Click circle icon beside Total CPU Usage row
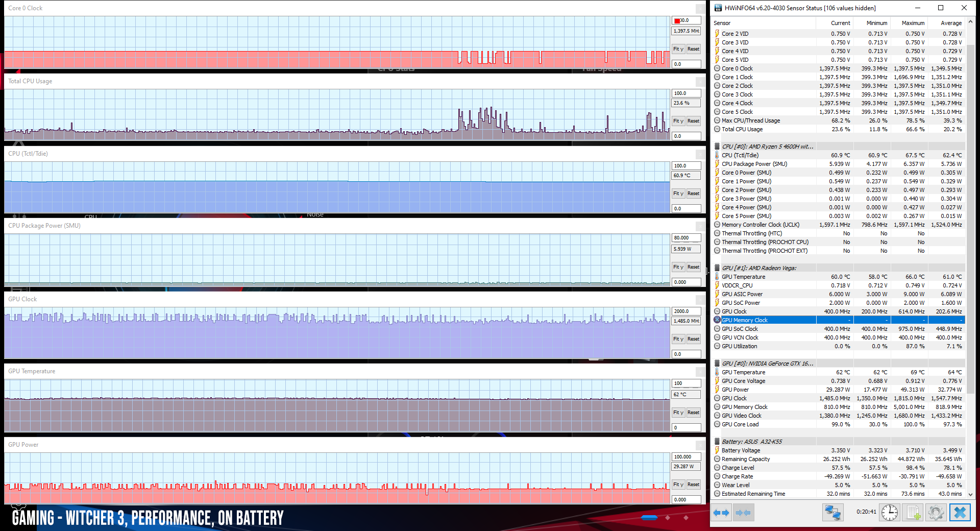The height and width of the screenshot is (531, 980). [717, 129]
